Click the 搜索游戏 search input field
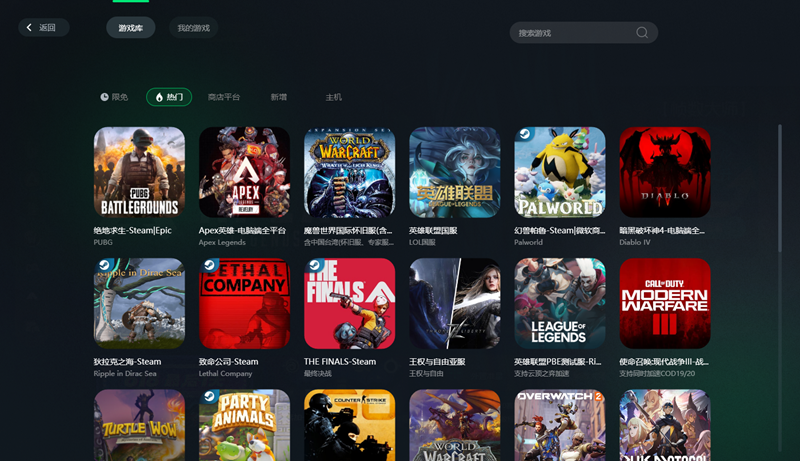Viewport: 800px width, 461px height. click(x=584, y=33)
